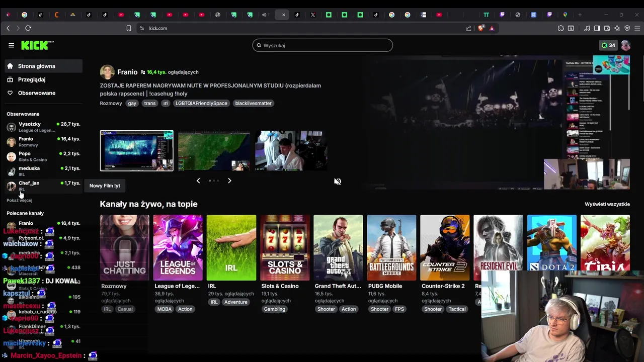
Task: Open the Przeglądaj browse page
Action: (x=44, y=79)
